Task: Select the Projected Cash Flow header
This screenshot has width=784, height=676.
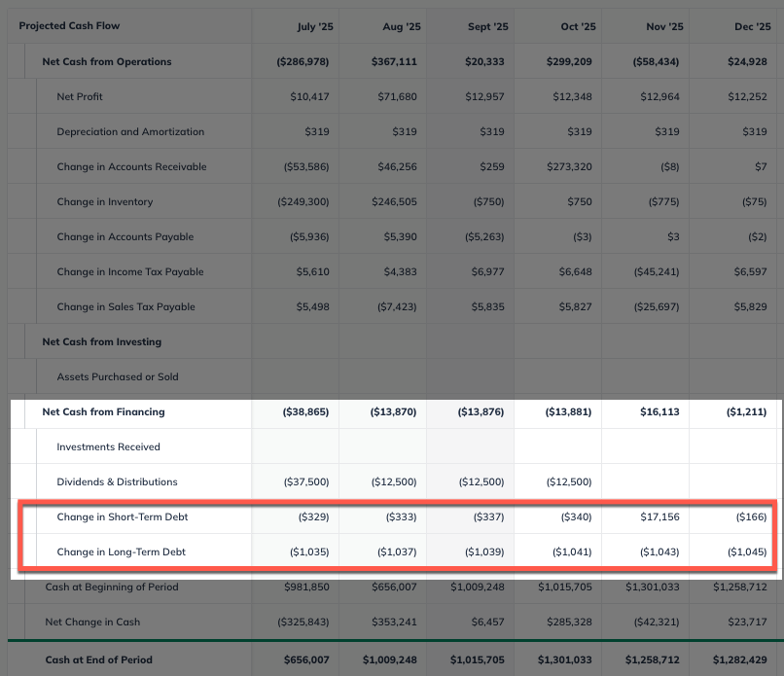Action: click(x=69, y=25)
